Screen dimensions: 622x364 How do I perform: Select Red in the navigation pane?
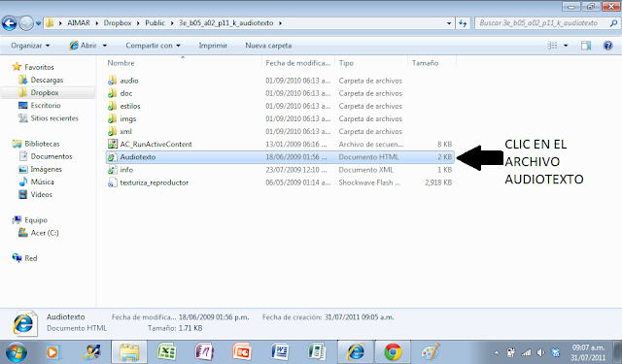tap(30, 258)
